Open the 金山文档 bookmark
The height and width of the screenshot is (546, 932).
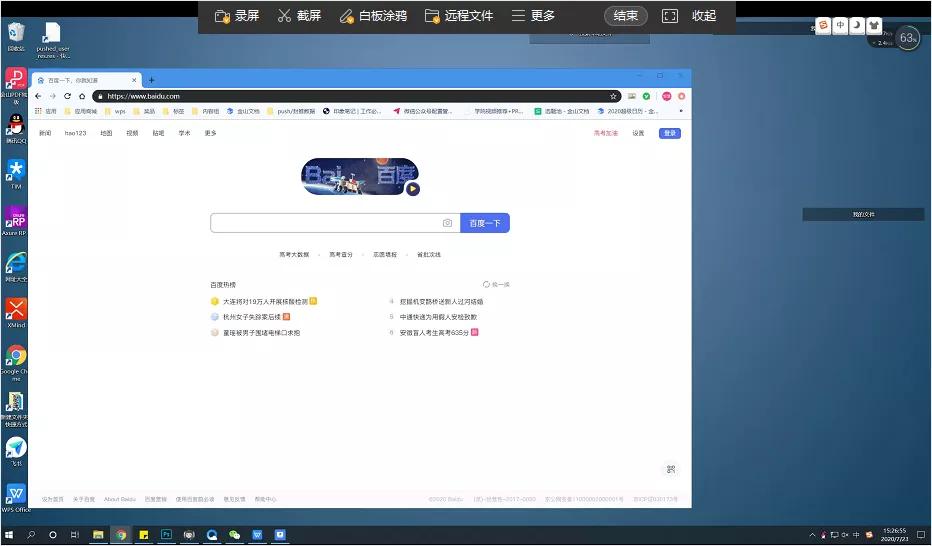pos(243,111)
